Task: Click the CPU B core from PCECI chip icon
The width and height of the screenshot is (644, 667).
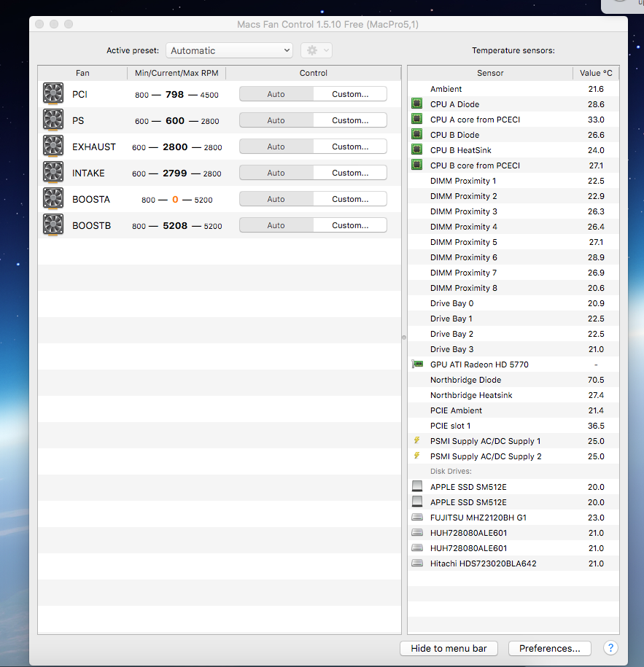Action: point(417,165)
